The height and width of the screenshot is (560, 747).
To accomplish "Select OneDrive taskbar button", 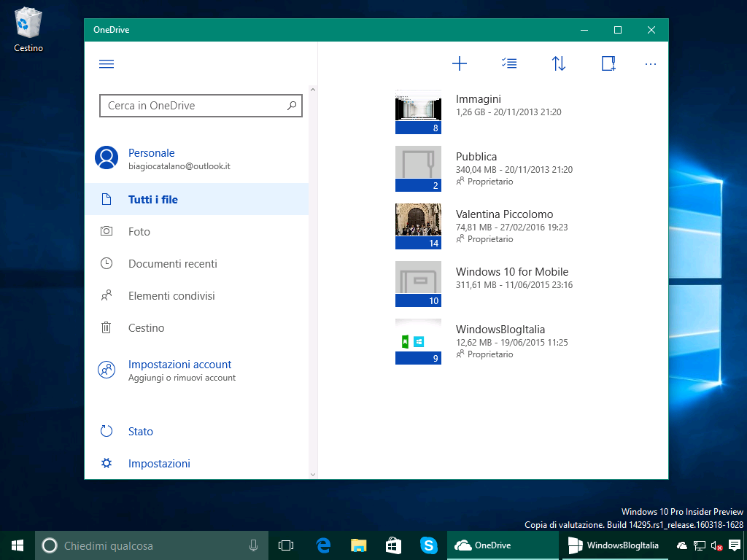I will 503,545.
